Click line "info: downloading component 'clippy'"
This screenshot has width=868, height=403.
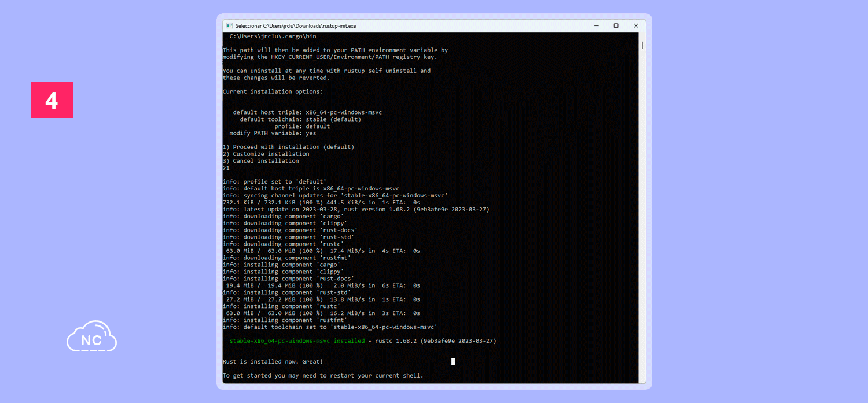pos(285,224)
